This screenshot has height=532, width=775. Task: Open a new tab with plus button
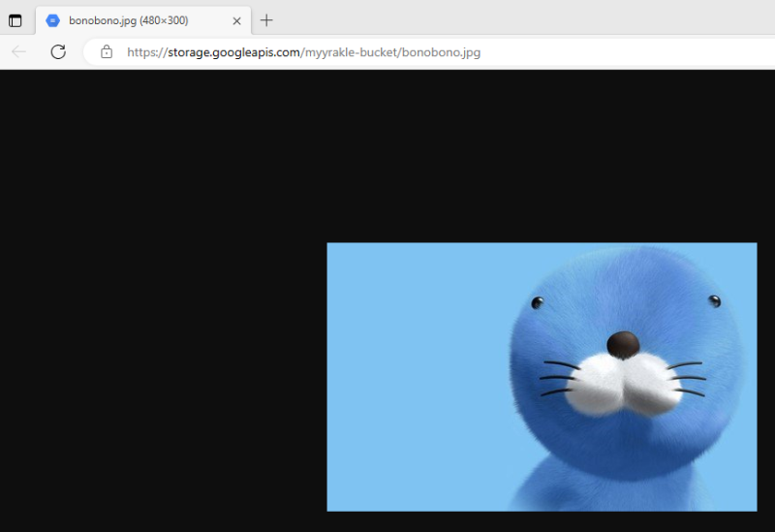click(x=266, y=20)
